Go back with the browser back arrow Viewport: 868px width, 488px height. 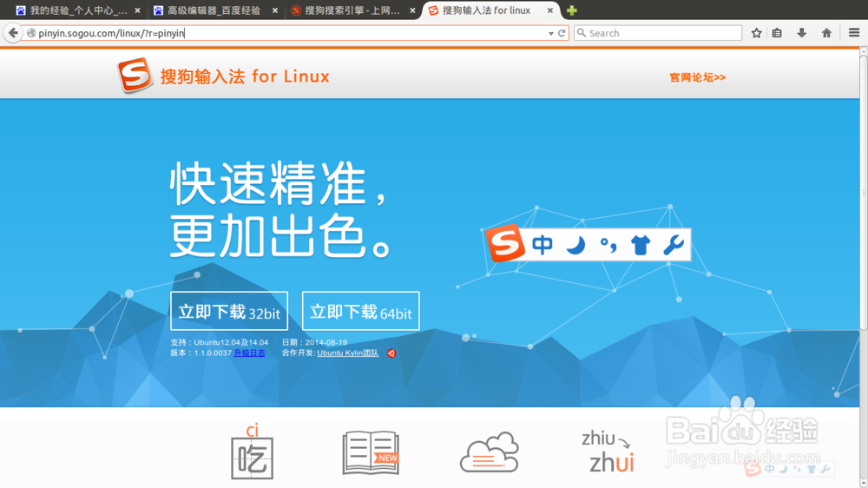tap(13, 33)
